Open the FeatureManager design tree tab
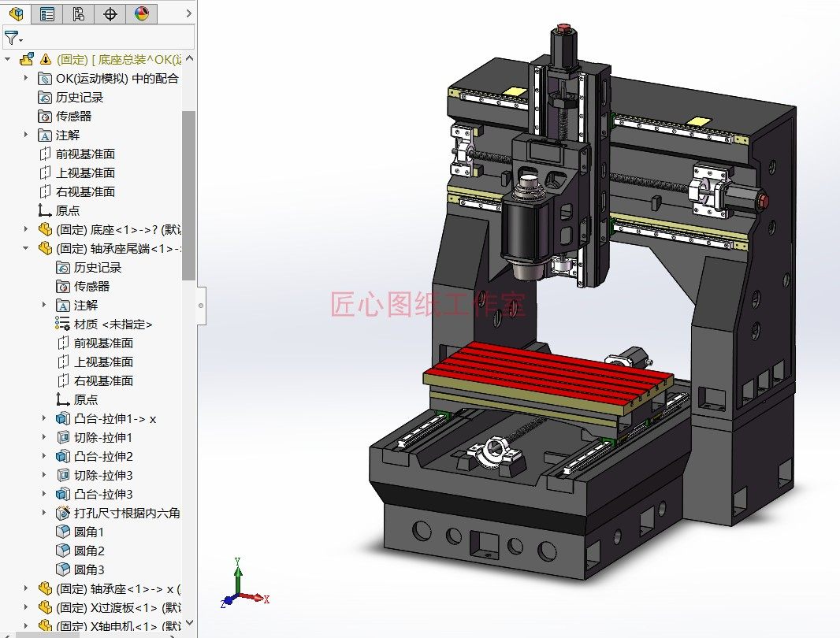Screen dimensions: 840x638 [x=16, y=13]
